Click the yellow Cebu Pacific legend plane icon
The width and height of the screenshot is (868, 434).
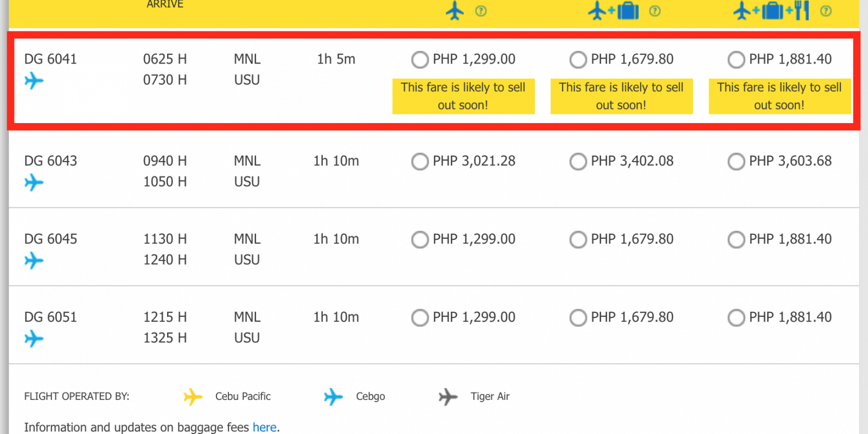[193, 397]
